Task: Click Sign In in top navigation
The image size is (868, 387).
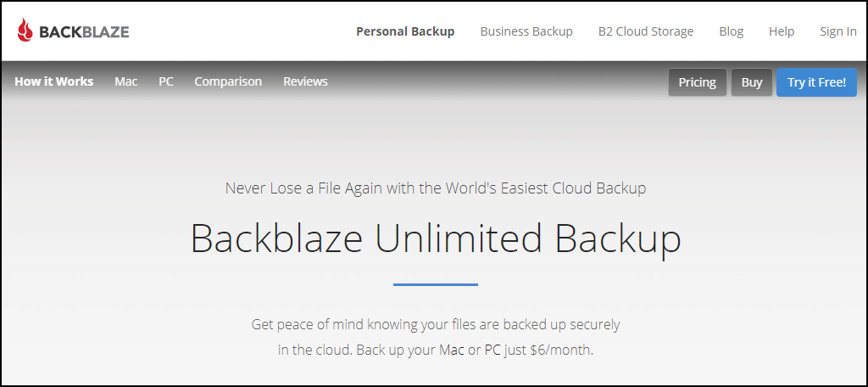Action: (838, 31)
